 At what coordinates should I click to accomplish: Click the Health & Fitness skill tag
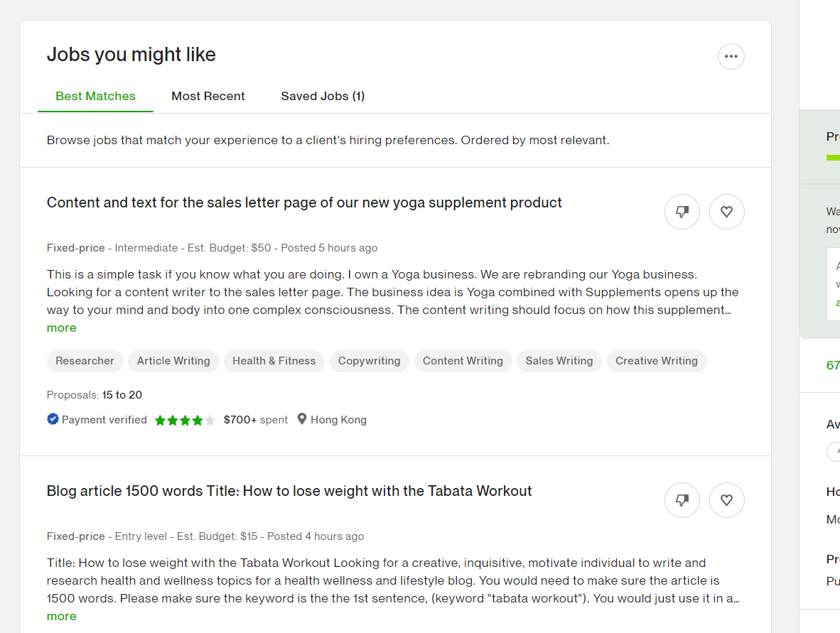(x=274, y=361)
